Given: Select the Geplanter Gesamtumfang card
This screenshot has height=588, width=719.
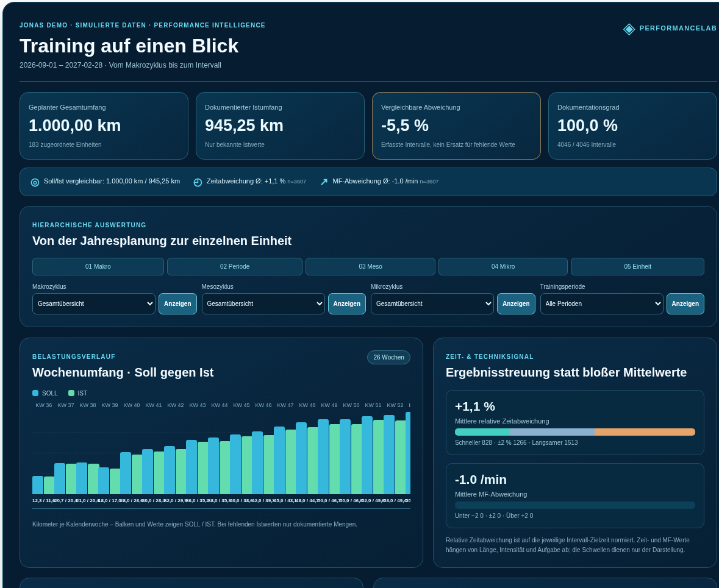Looking at the screenshot, I should [x=104, y=126].
